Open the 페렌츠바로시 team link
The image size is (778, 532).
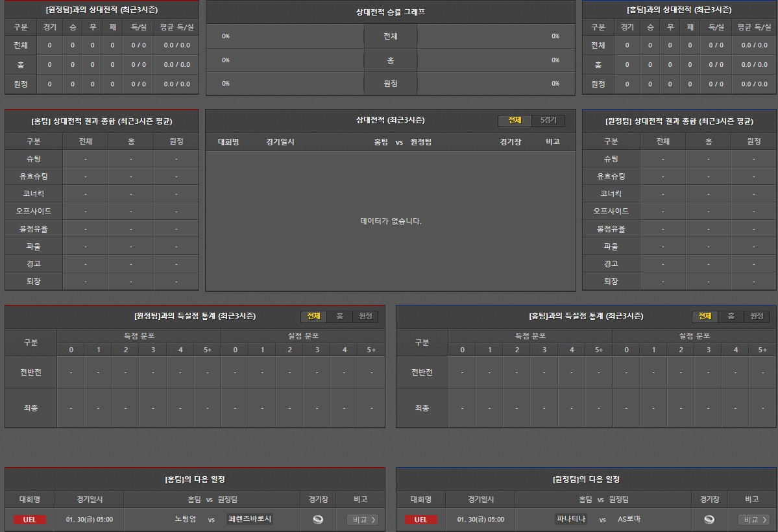point(250,520)
